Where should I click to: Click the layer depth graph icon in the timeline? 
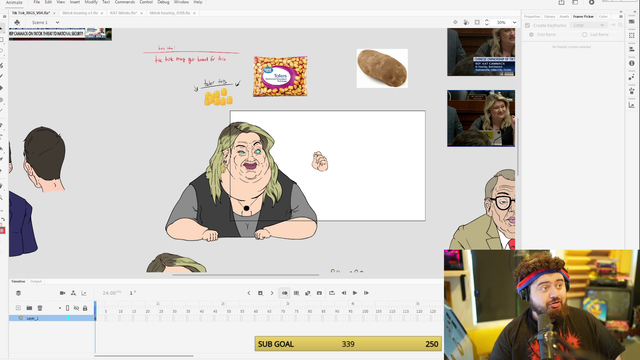tap(84, 293)
